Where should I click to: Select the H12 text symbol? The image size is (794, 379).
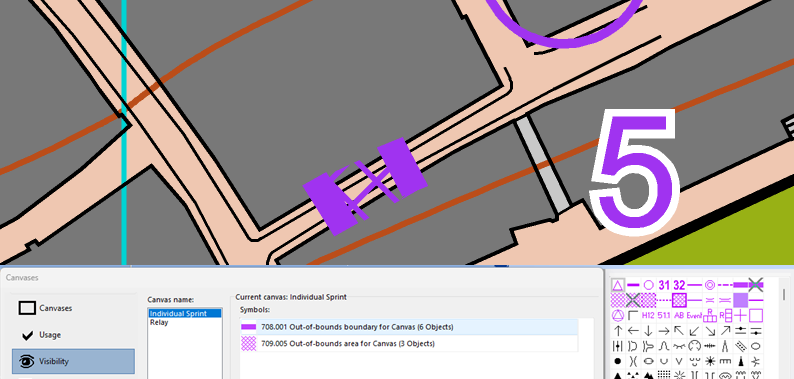(x=648, y=316)
